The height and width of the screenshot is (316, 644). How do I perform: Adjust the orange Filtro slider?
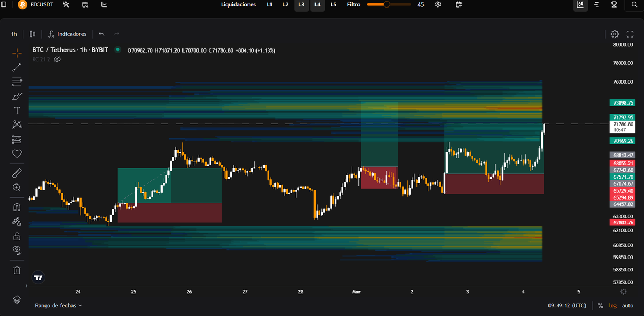(x=389, y=4)
